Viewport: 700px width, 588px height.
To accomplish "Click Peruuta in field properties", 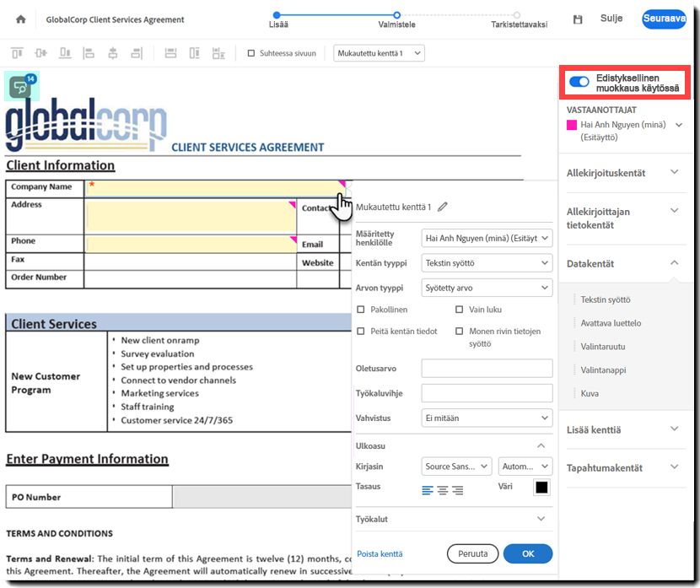I will [473, 553].
